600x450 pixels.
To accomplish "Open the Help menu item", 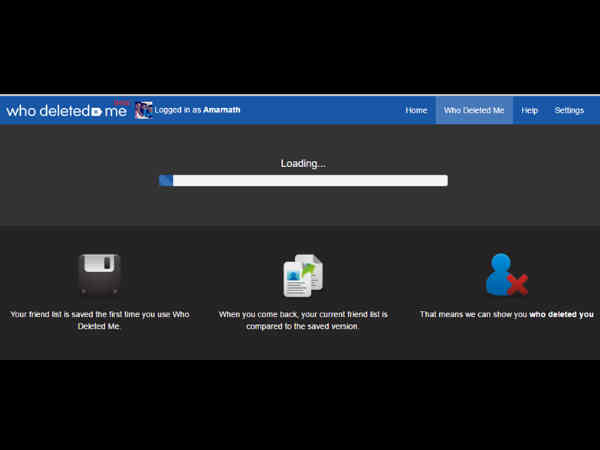I will pos(529,110).
